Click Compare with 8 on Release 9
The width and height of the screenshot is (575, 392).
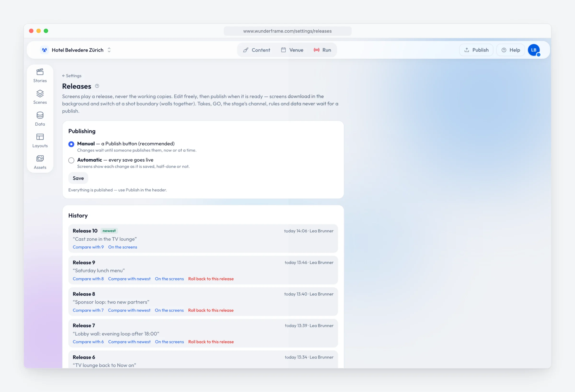coord(88,279)
